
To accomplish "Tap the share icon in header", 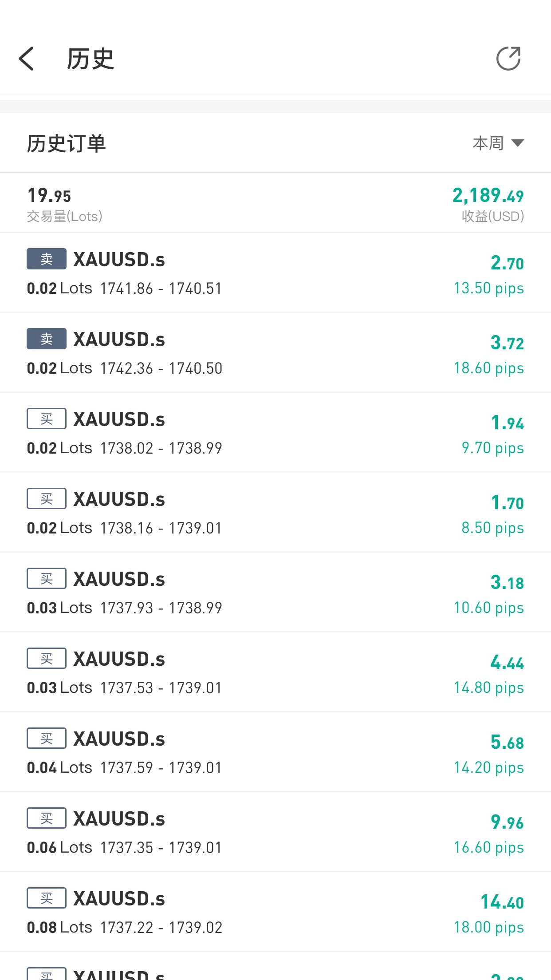I will pos(508,58).
